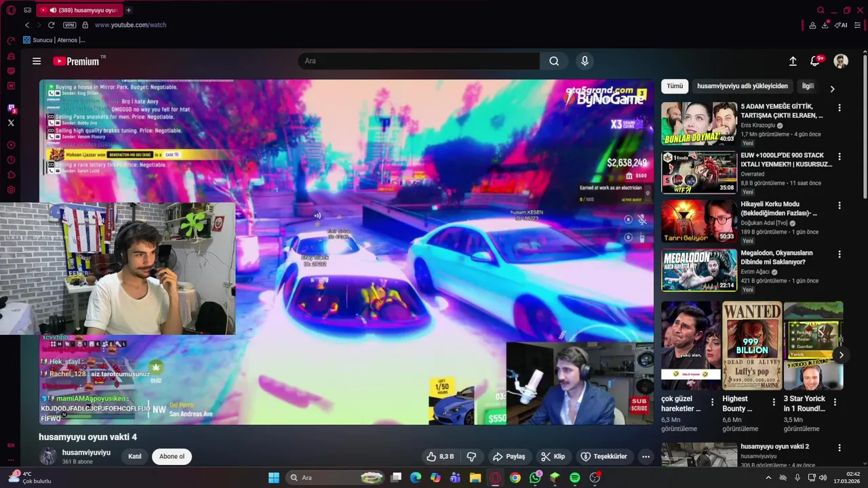Open 'Hikayeli Korku Modu' thumbnail
The width and height of the screenshot is (868, 488).
coord(699,221)
